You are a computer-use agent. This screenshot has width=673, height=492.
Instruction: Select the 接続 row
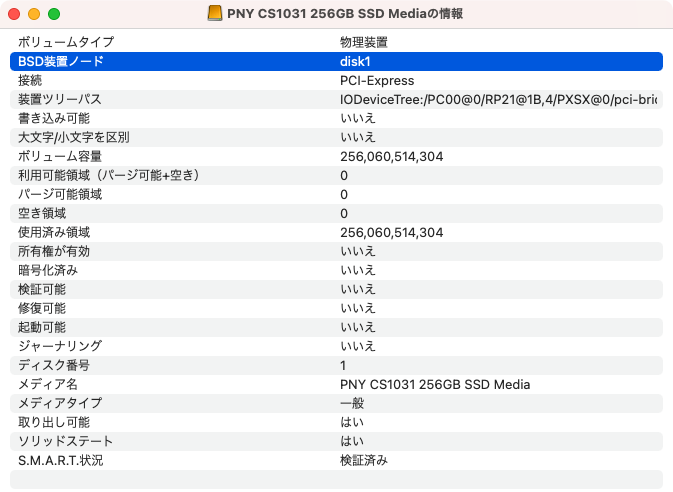[x=336, y=80]
